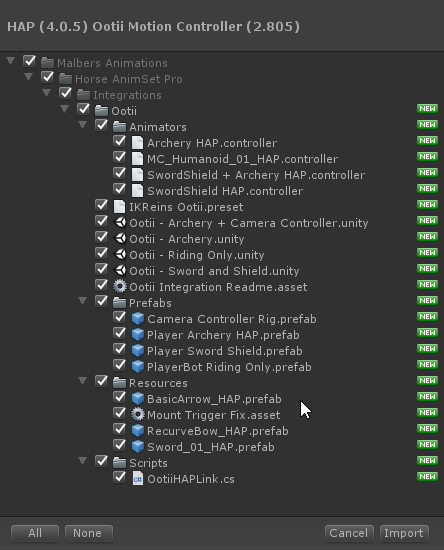Click the NEW badge beside BasicArrow_HAP.prefab
This screenshot has height=550, width=444.
click(427, 396)
